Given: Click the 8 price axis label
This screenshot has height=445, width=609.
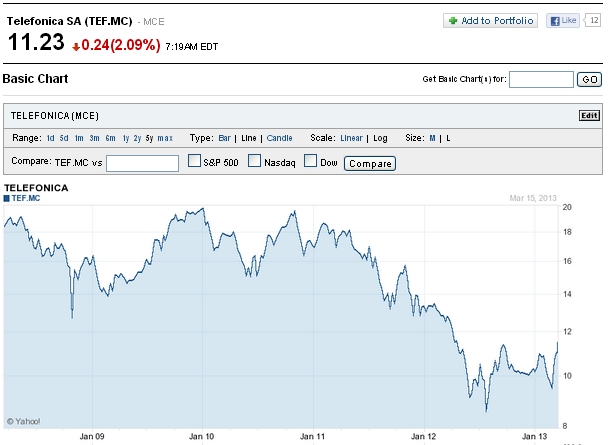Looking at the screenshot, I should click(565, 426).
